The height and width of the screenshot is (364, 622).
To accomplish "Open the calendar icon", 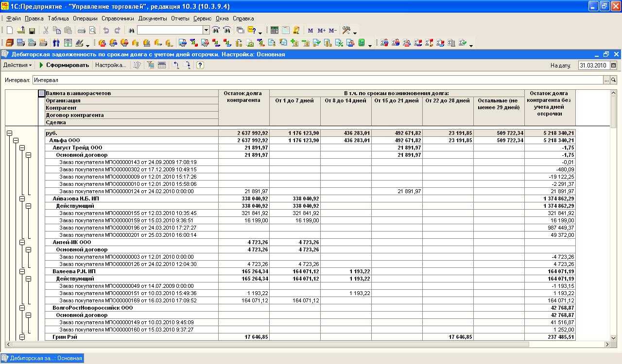I will 285,30.
